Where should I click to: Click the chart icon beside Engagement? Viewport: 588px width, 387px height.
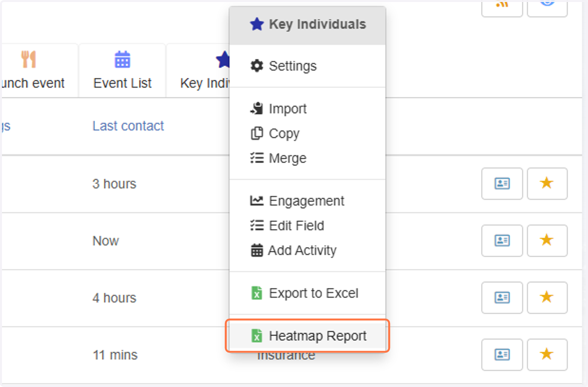[x=257, y=201]
